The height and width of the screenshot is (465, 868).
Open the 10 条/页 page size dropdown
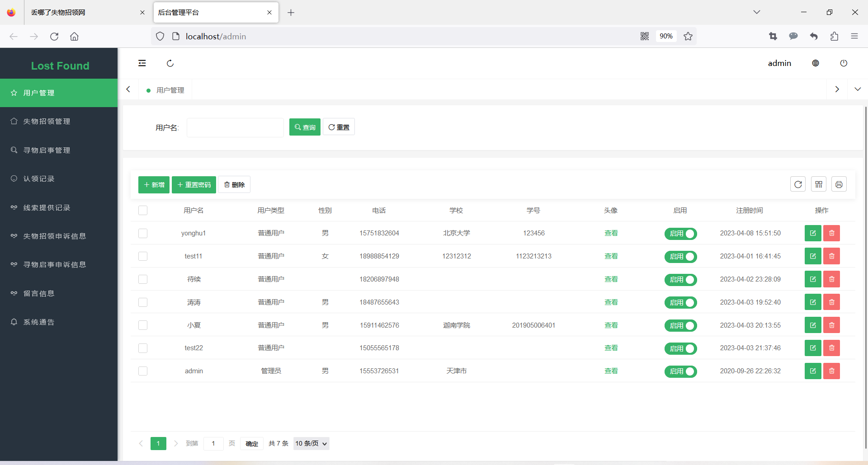pyautogui.click(x=311, y=444)
